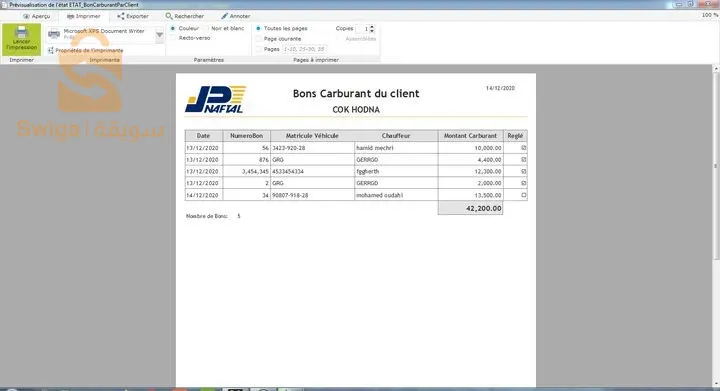Open the Rechercher tab
Screen dimensions: 720x391
click(x=185, y=16)
